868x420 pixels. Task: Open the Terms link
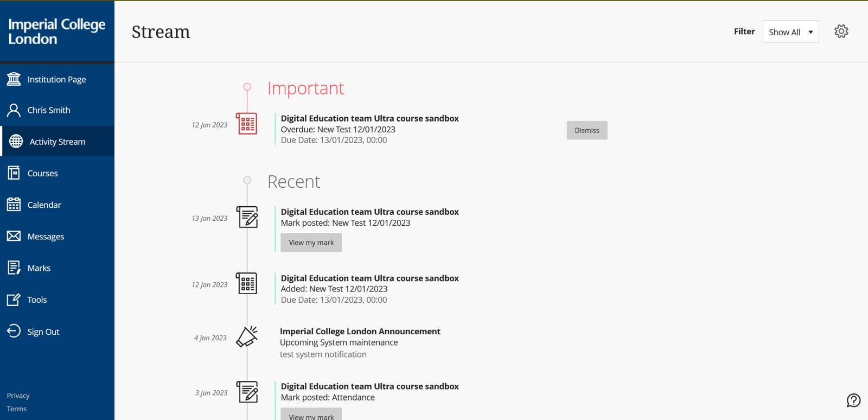pos(17,409)
